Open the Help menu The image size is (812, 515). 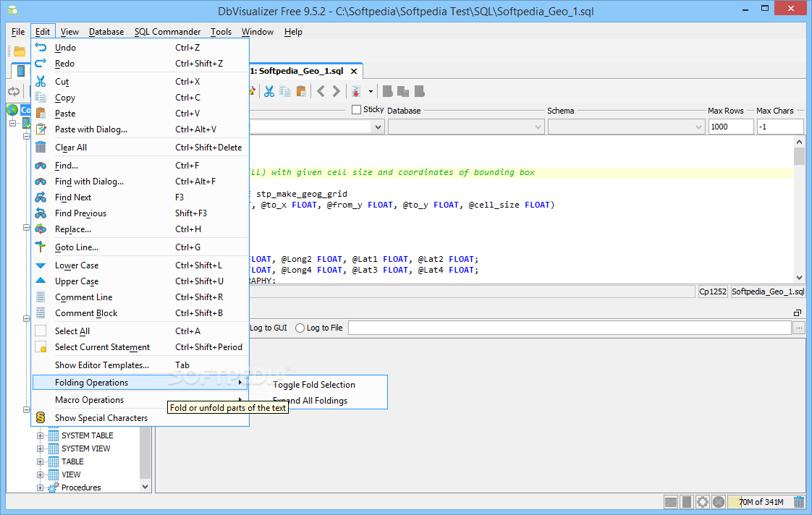[x=293, y=32]
